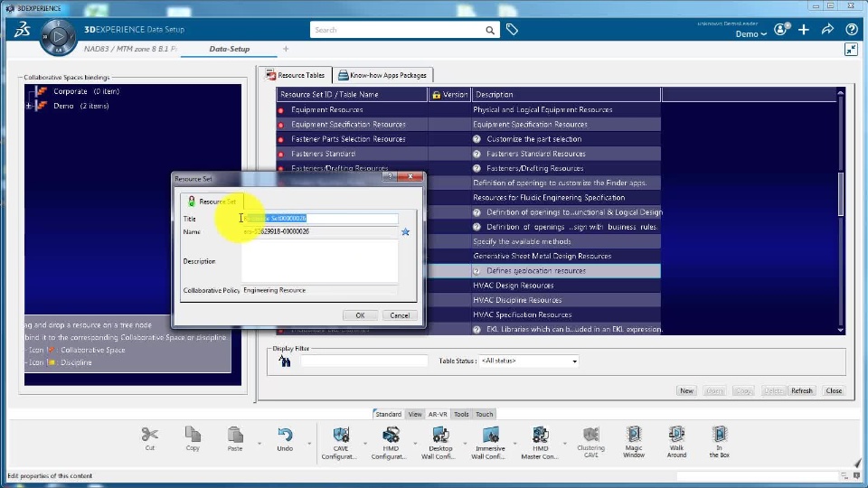Click the plus add icon in top bar
This screenshot has width=868, height=488.
point(804,30)
